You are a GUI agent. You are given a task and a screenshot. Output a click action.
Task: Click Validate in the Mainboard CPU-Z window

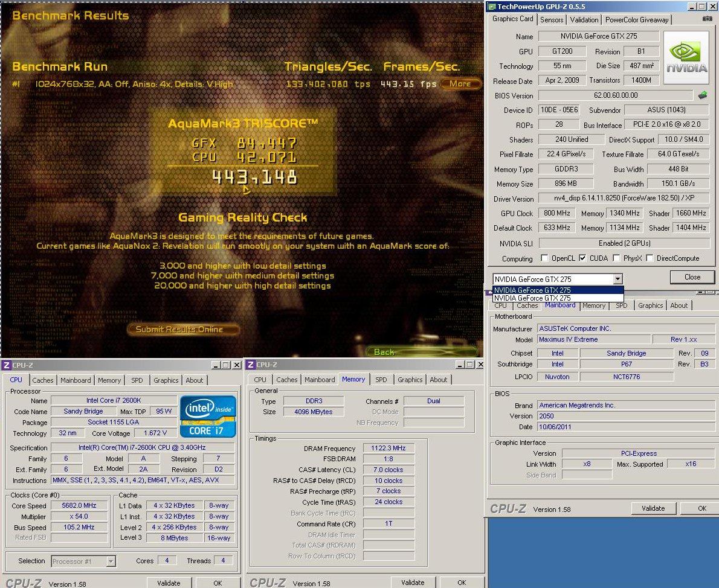coord(653,508)
